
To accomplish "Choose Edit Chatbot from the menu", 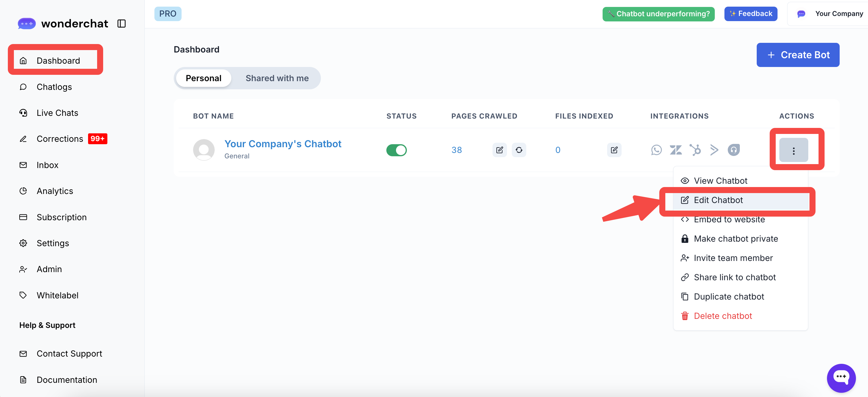I will click(x=718, y=200).
